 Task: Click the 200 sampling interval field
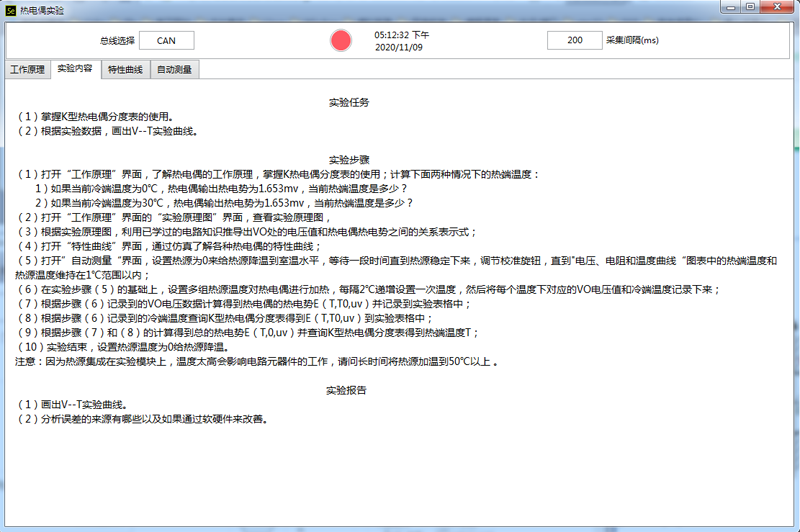click(574, 40)
